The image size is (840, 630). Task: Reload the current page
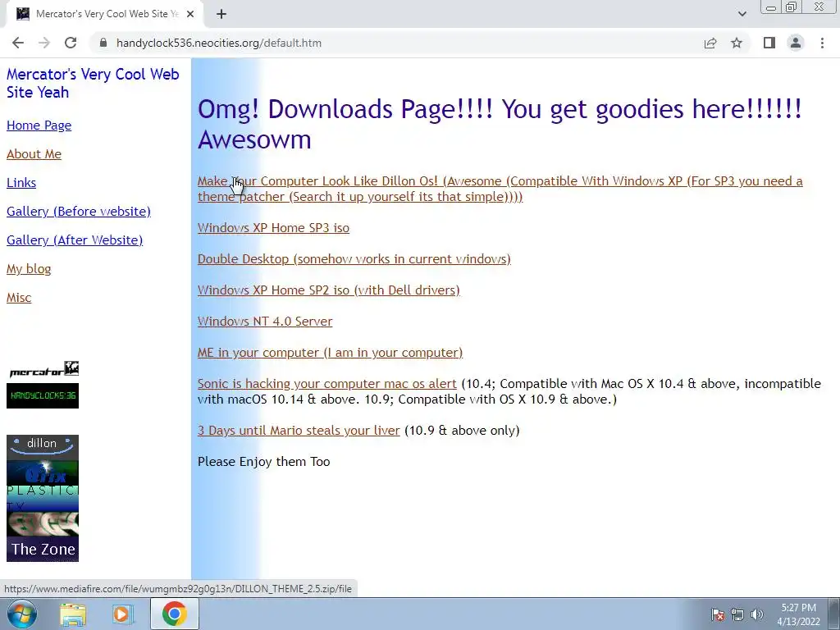click(x=71, y=43)
